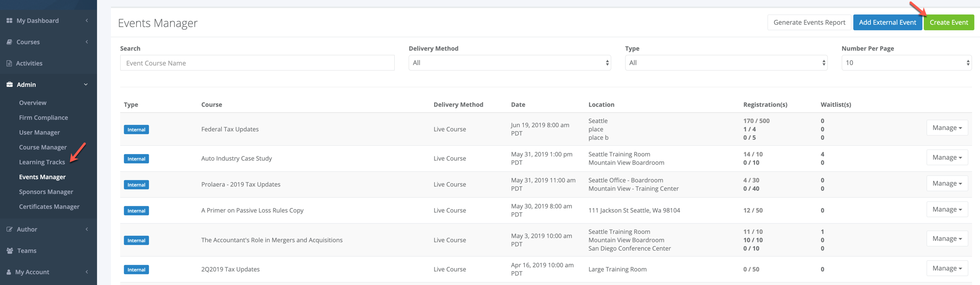980x285 pixels.
Task: Open Firm Compliance page
Action: (44, 117)
